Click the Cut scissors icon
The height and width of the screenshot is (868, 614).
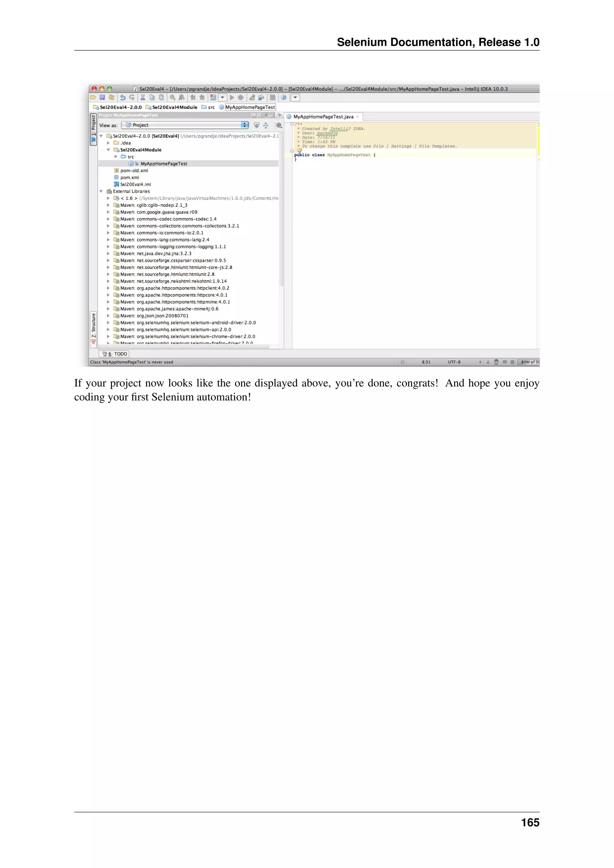[x=143, y=97]
